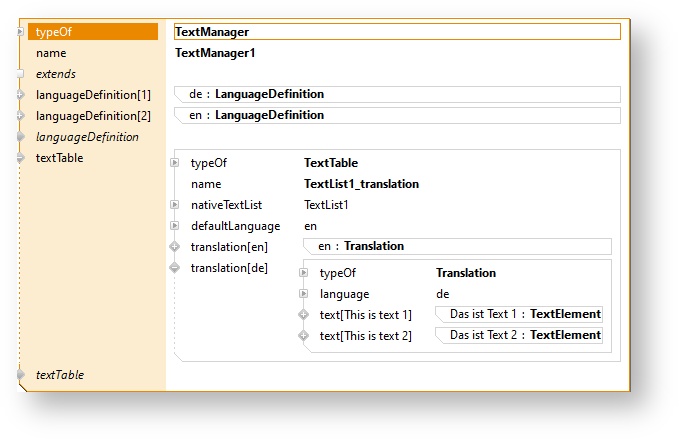The image size is (679, 440).
Task: Collapse the textTable node icon
Action: [x=20, y=158]
